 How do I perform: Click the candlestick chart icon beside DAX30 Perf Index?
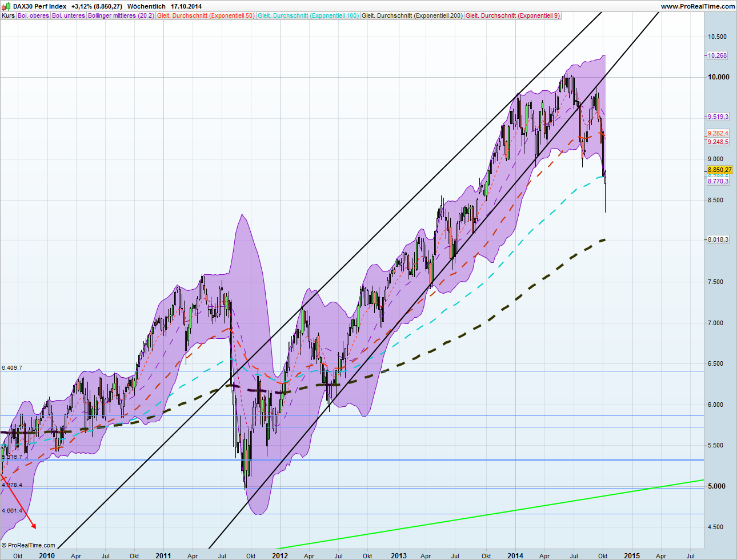[x=5, y=6]
